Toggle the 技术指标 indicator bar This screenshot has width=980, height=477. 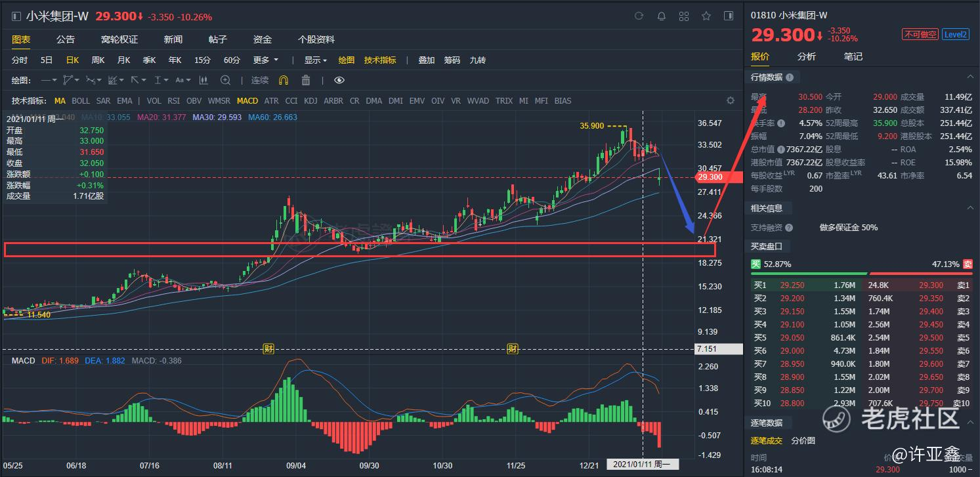380,60
